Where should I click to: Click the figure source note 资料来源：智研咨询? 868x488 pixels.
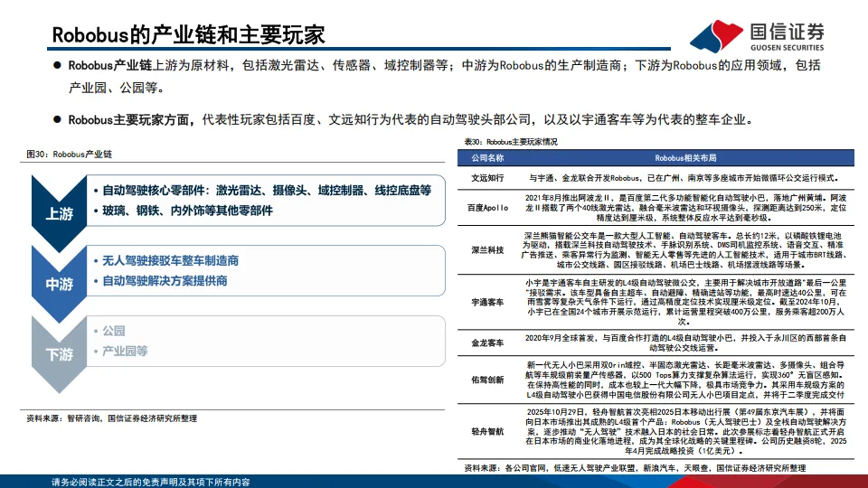pyautogui.click(x=111, y=418)
